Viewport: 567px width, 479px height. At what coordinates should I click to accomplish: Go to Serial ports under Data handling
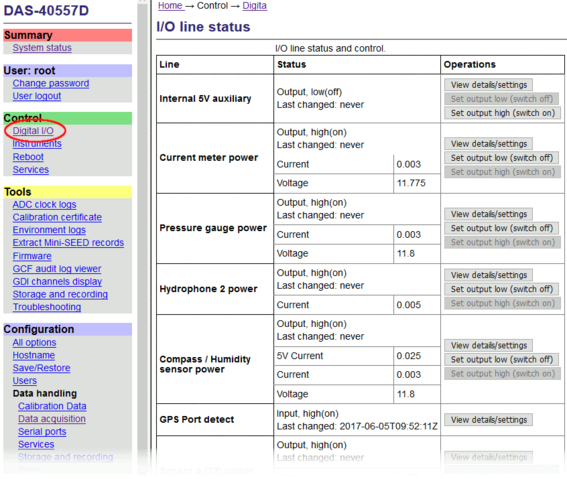pos(42,432)
